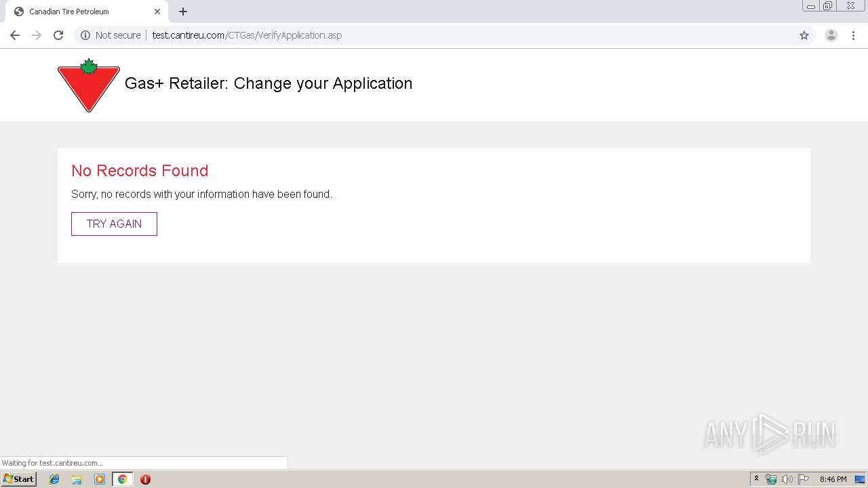Click the "Not secure" label
This screenshot has width=868, height=488.
[x=118, y=35]
